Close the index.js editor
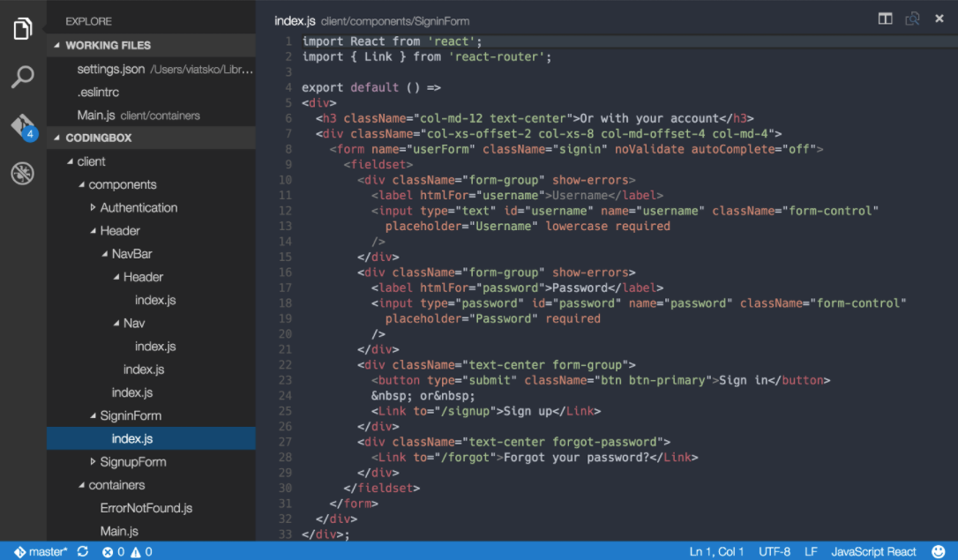Viewport: 958px width, 560px height. pos(939,19)
